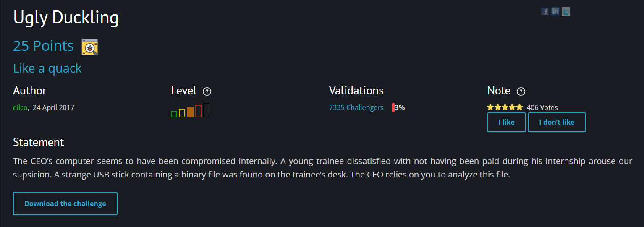Share the challenge on Twitter
The height and width of the screenshot is (227, 644).
click(566, 11)
